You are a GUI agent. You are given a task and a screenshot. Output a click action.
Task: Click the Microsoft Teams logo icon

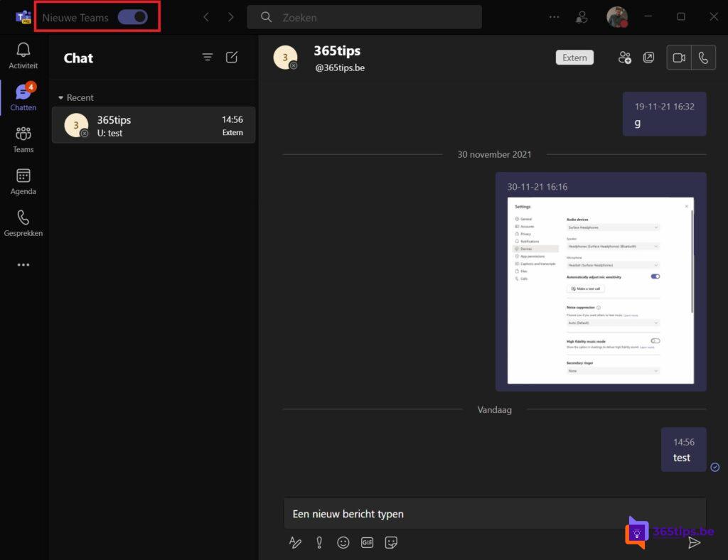click(x=23, y=17)
